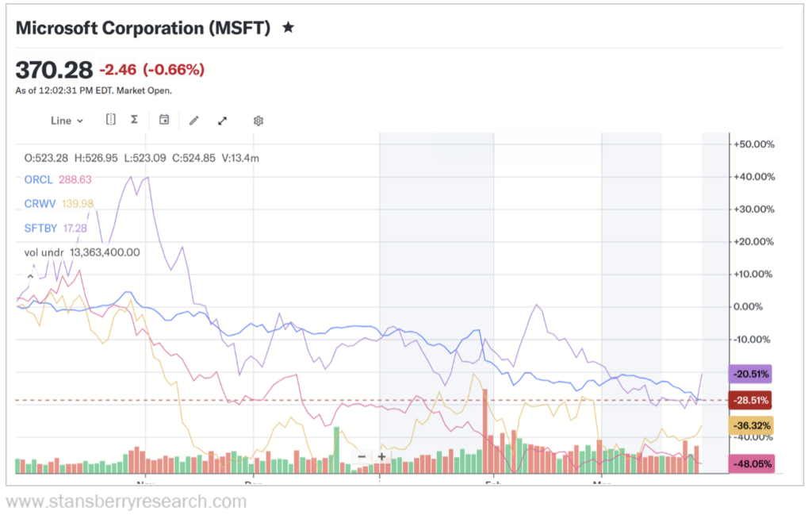Zoom out with the minus icon

pyautogui.click(x=362, y=458)
